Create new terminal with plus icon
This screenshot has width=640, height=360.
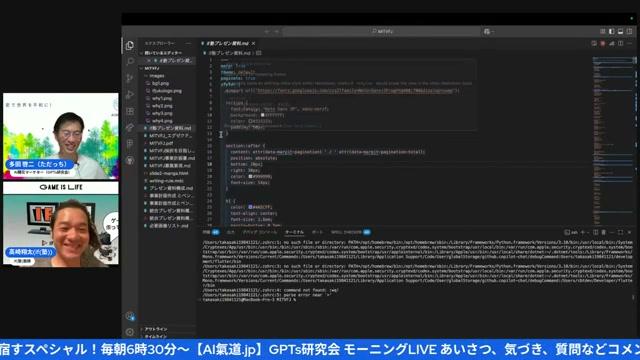click(x=583, y=232)
